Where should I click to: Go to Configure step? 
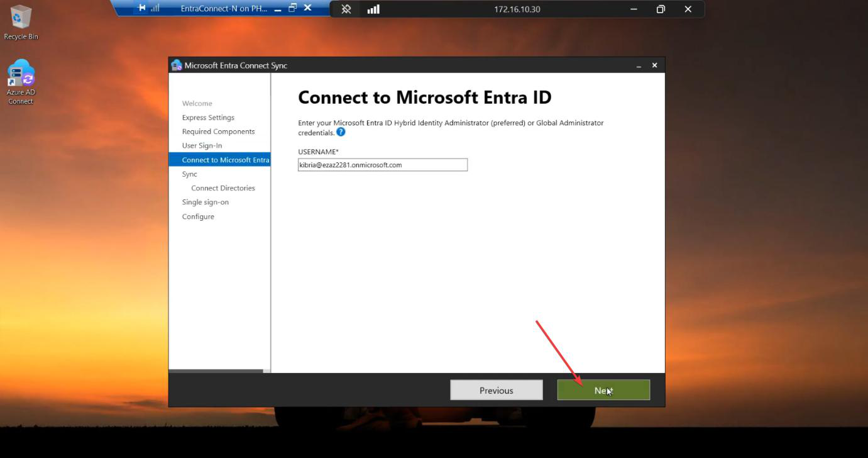point(198,216)
